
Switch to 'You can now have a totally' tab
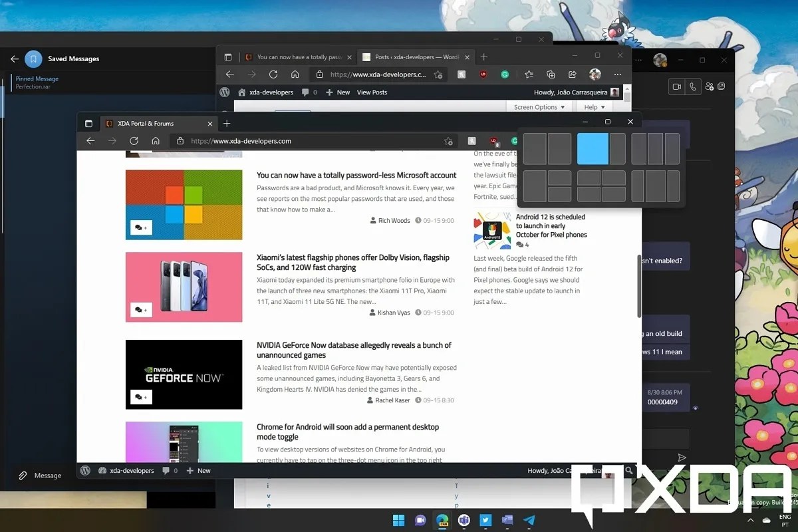[297, 57]
